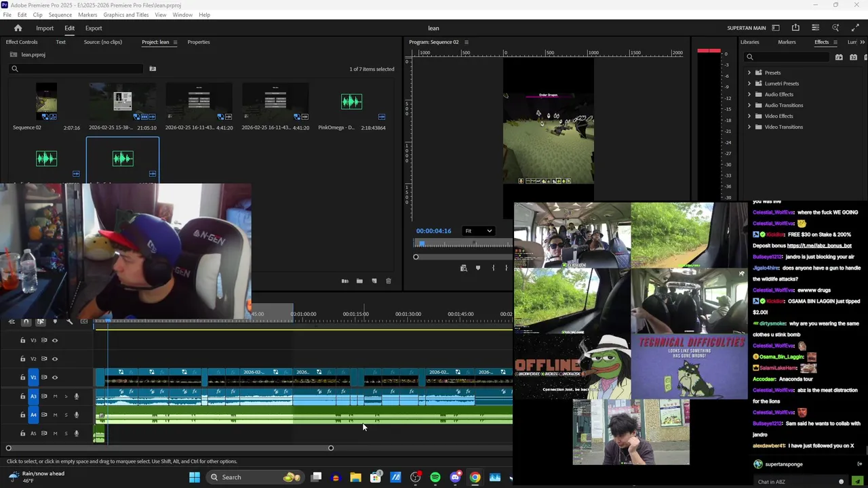Open the Effects panel hamburger menu
The width and height of the screenshot is (868, 488).
pyautogui.click(x=835, y=42)
